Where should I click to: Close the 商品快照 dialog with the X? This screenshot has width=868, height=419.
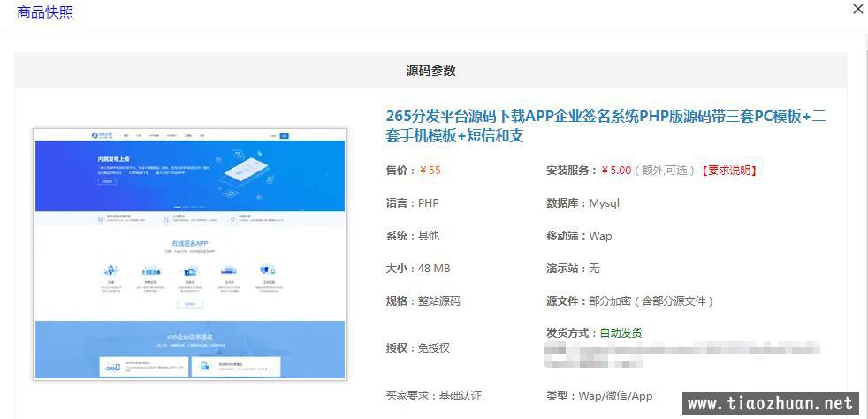coord(857,10)
